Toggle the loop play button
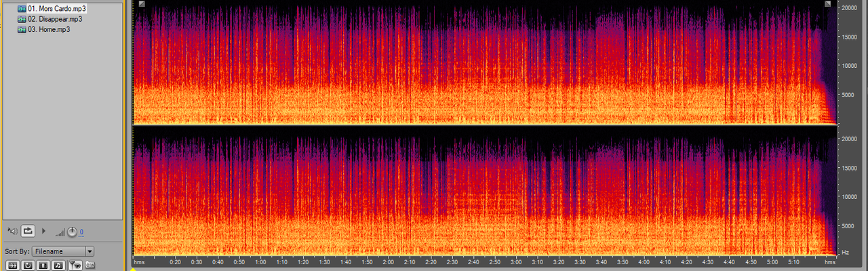Image resolution: width=868 pixels, height=271 pixels. pyautogui.click(x=28, y=231)
